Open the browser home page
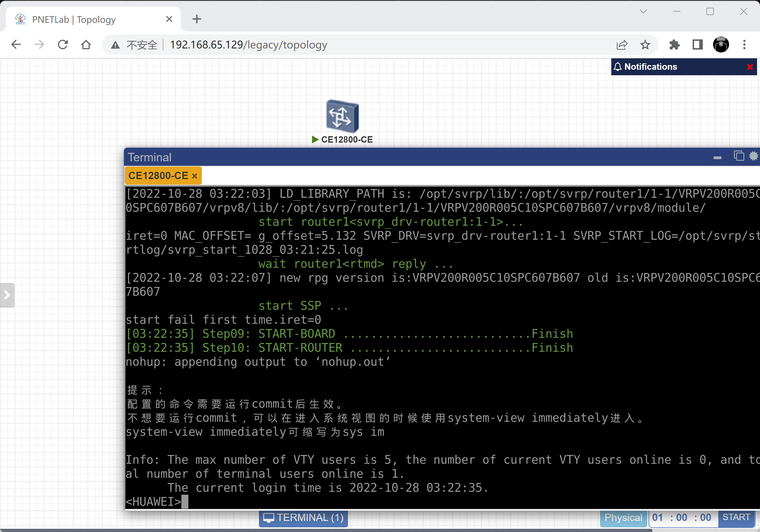 [86, 44]
